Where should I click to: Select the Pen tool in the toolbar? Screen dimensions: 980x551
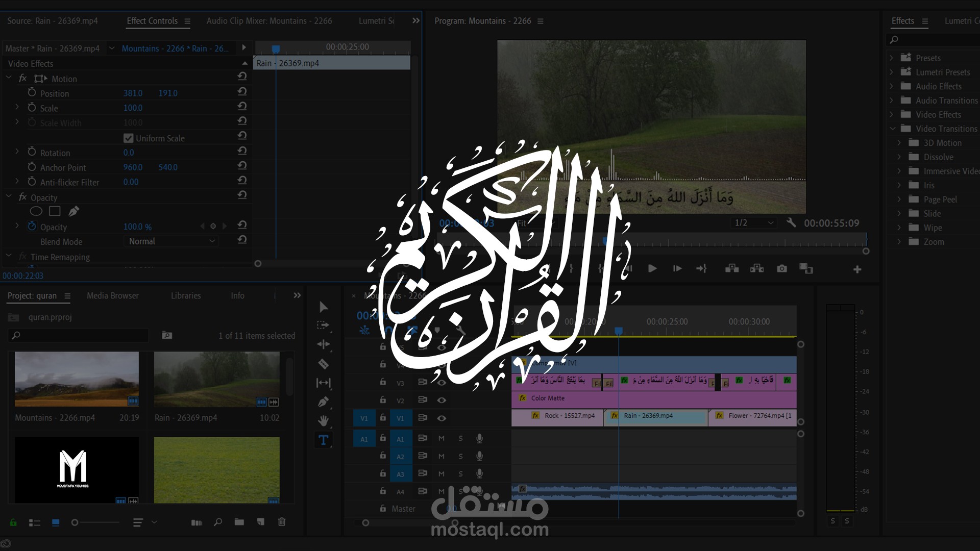(x=323, y=401)
